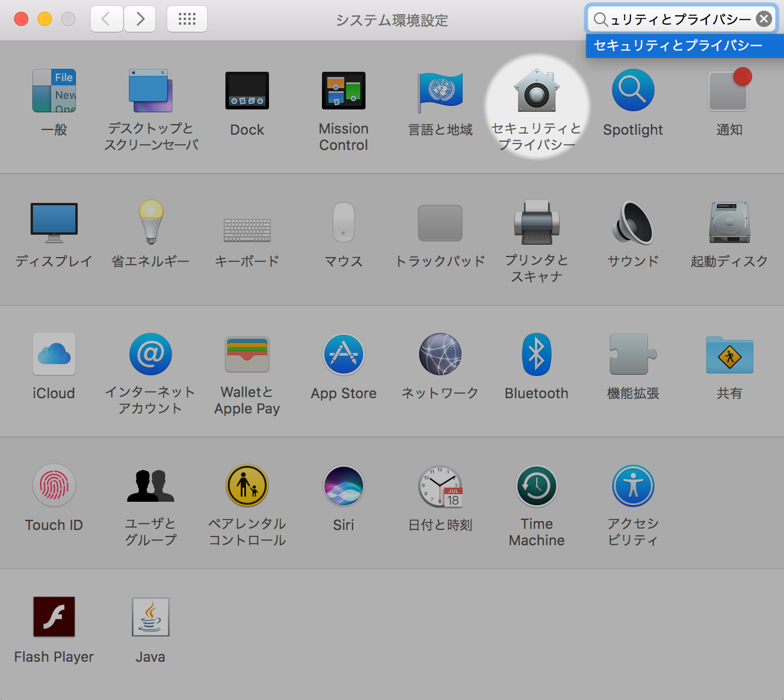Click inside the search field

pyautogui.click(x=681, y=19)
